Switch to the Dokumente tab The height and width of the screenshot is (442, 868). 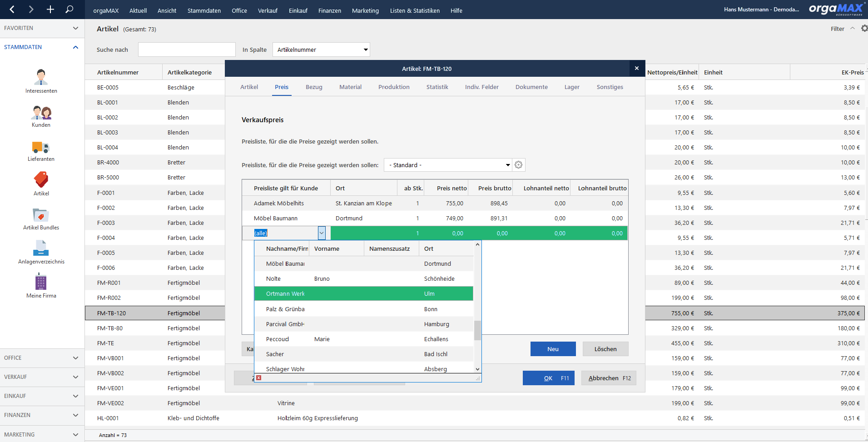pos(531,87)
